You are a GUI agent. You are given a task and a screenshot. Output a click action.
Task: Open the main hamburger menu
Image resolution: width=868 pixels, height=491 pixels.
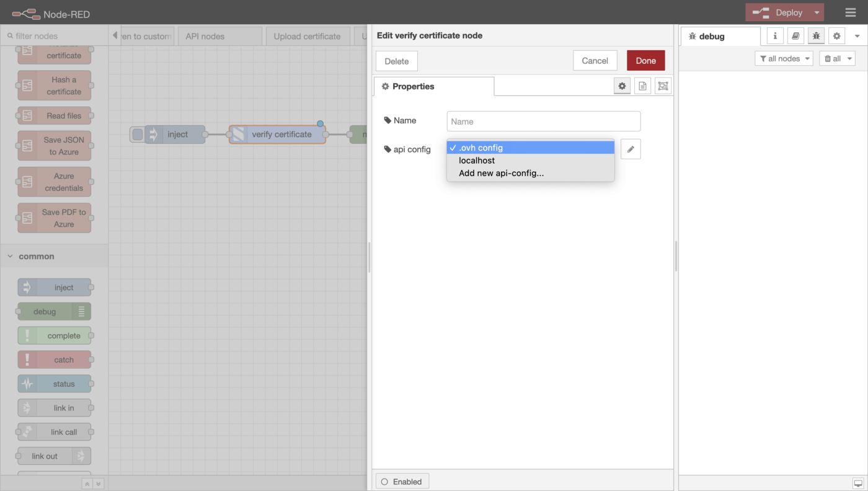pos(851,12)
